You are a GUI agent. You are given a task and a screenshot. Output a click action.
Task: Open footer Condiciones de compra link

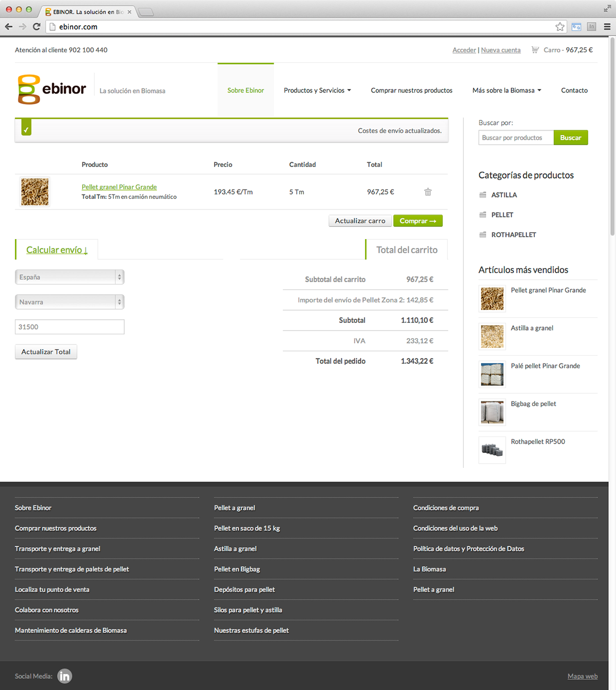click(446, 508)
